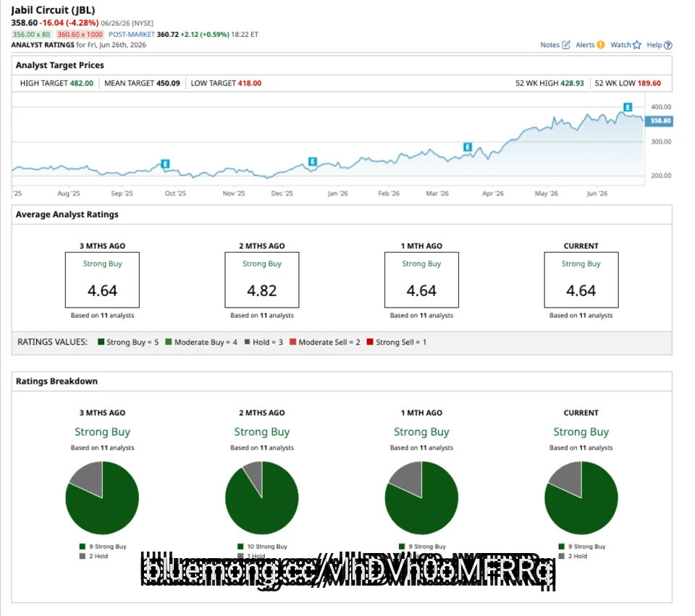Add JBL to watchlist with star icon
The image size is (695, 616).
637,45
